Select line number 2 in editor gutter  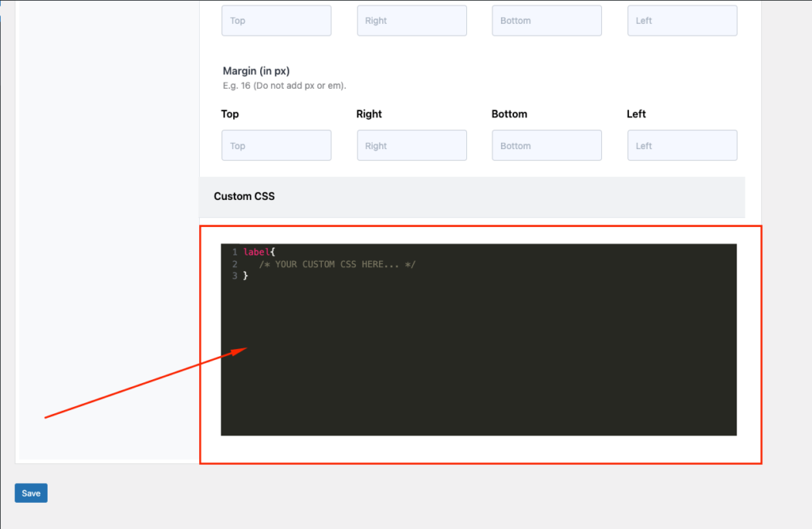[x=235, y=264]
